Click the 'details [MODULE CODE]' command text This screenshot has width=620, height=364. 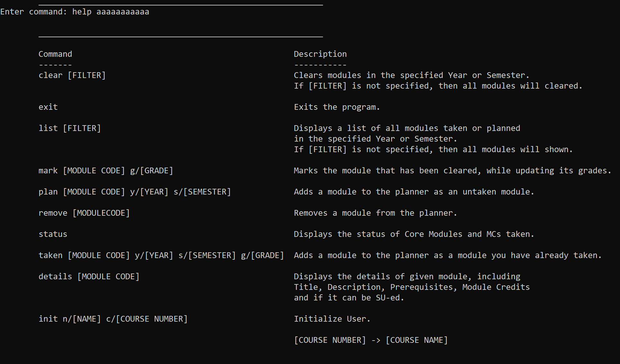(x=89, y=276)
